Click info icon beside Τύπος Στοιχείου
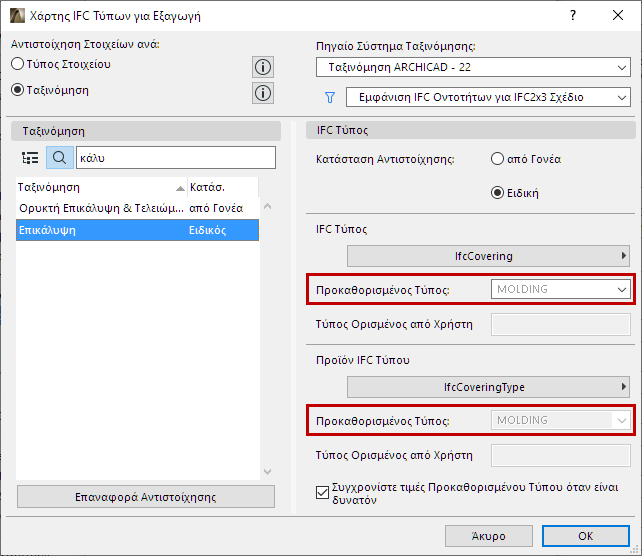 point(263,67)
